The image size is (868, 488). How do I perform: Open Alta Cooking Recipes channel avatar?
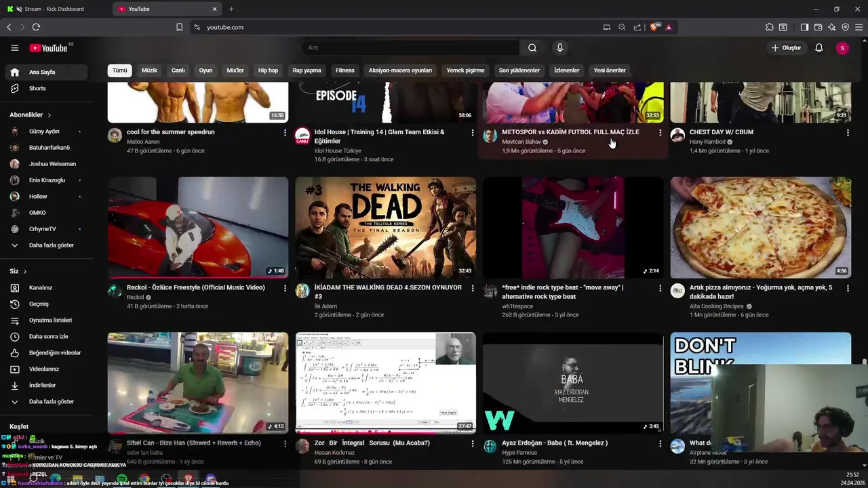click(x=677, y=291)
